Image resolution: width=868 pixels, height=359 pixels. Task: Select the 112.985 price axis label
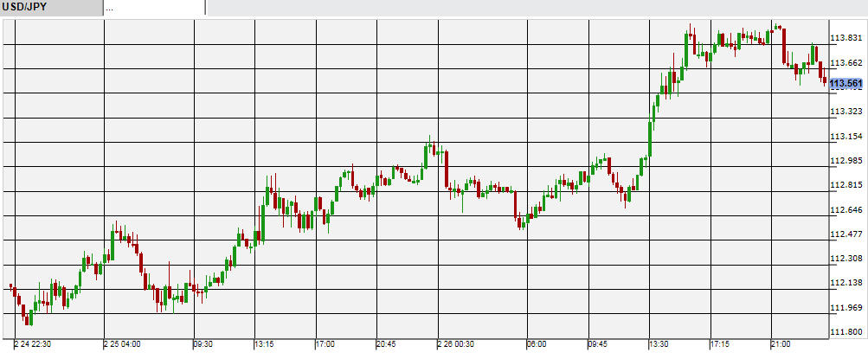coord(846,161)
